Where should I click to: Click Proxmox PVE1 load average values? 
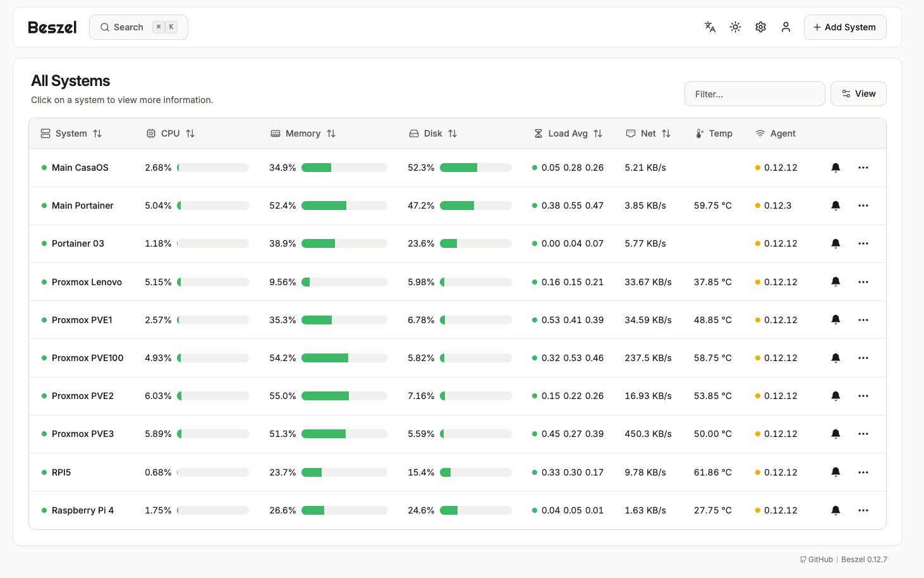click(x=573, y=320)
